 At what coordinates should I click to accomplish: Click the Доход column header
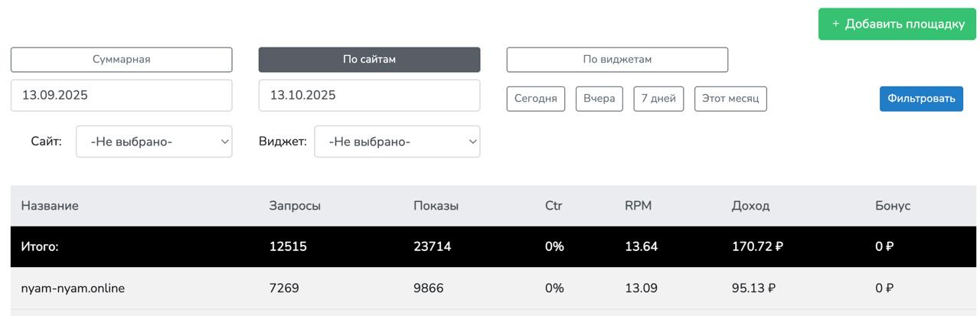pyautogui.click(x=750, y=206)
